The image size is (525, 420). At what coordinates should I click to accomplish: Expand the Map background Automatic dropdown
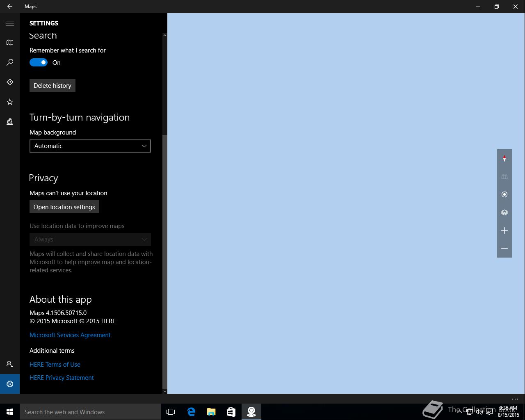[90, 146]
